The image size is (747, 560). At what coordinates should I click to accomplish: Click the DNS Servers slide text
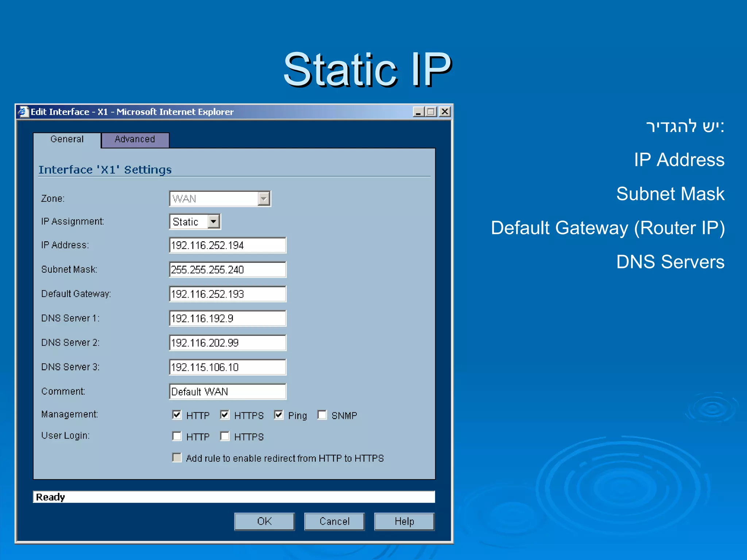670,262
